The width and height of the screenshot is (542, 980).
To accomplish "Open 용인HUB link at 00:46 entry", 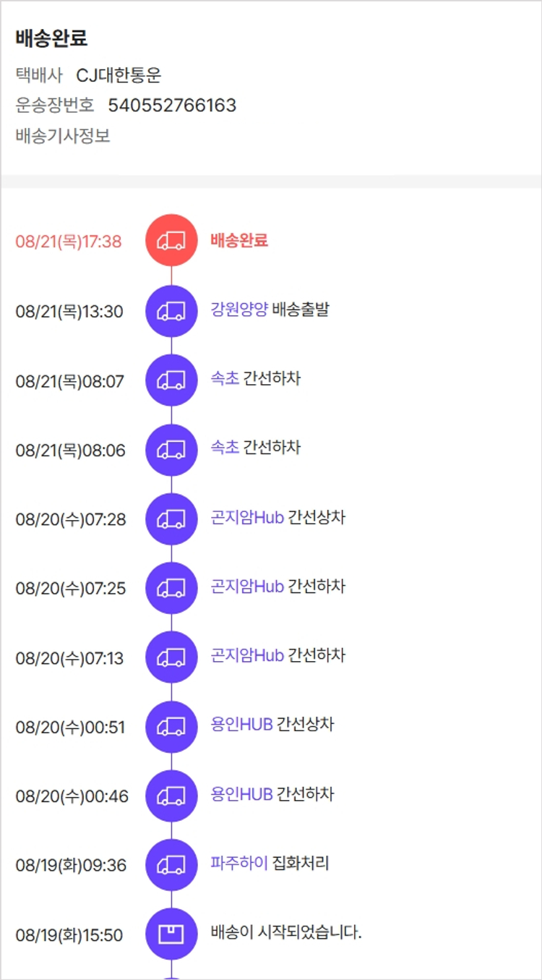I will [241, 794].
